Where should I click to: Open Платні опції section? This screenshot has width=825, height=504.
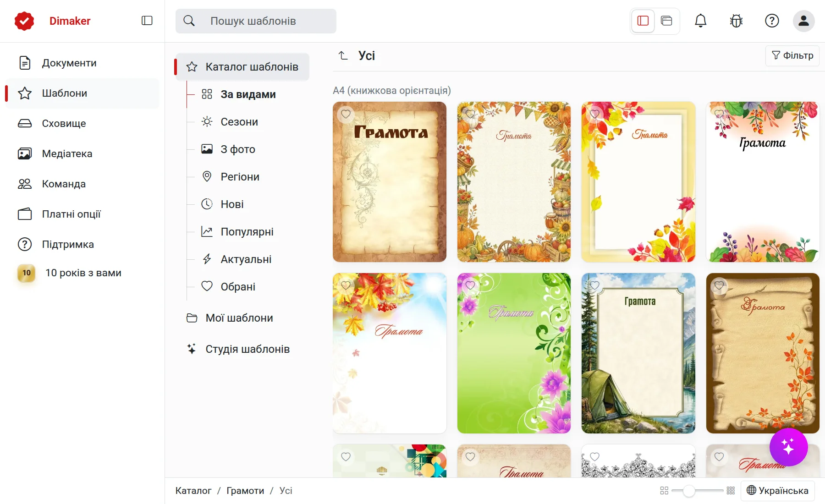82,214
